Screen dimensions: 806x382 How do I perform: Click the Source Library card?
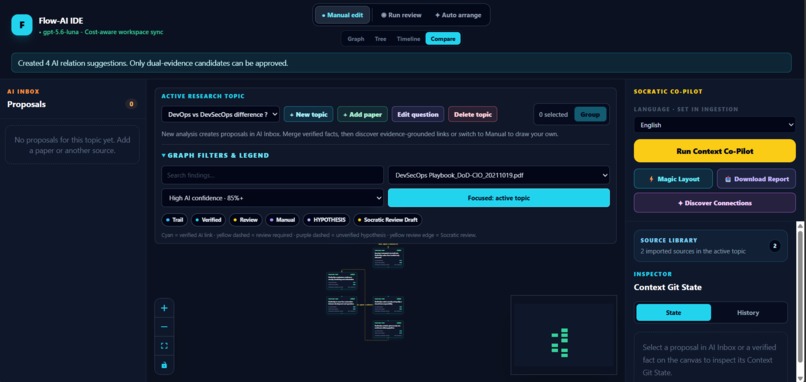click(710, 246)
